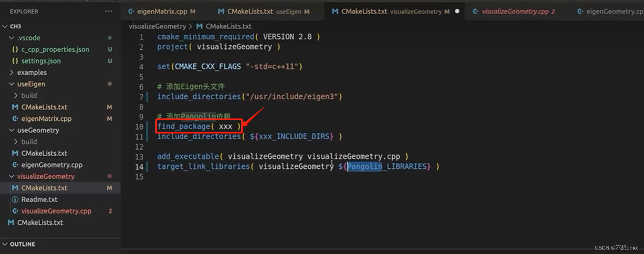The height and width of the screenshot is (254, 644).
Task: Collapse the .vscode folder
Action: pos(12,38)
